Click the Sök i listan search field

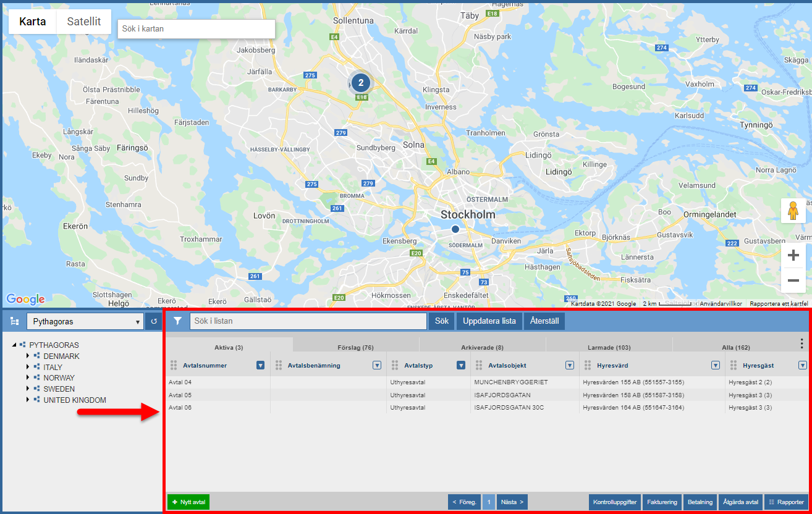pos(308,321)
